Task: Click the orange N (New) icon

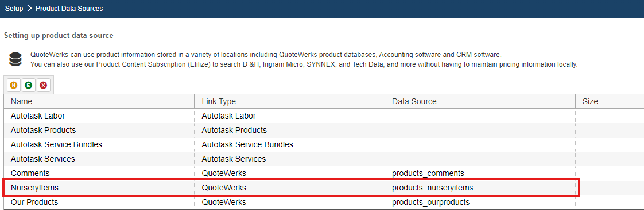Action: [14, 85]
